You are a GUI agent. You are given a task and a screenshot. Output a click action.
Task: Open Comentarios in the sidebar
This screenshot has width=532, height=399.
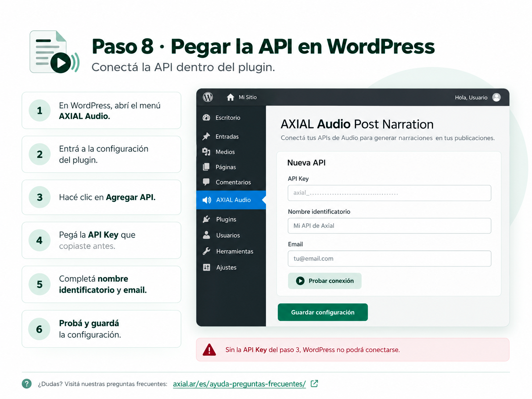pos(231,182)
